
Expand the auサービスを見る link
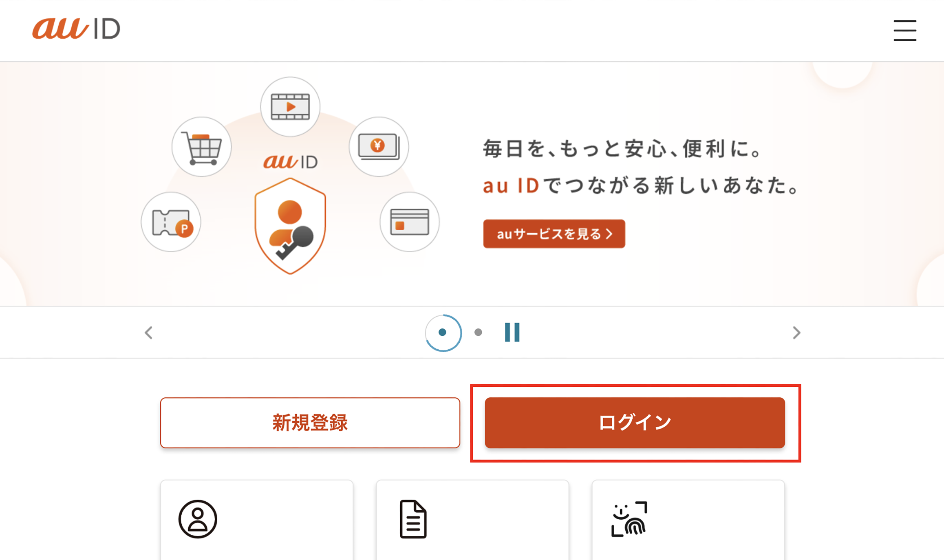554,234
